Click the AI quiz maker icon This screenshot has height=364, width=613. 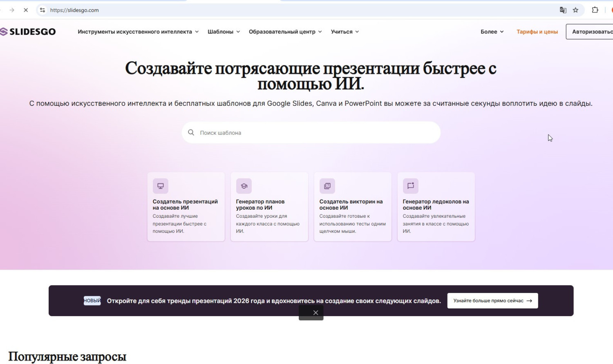pyautogui.click(x=327, y=186)
